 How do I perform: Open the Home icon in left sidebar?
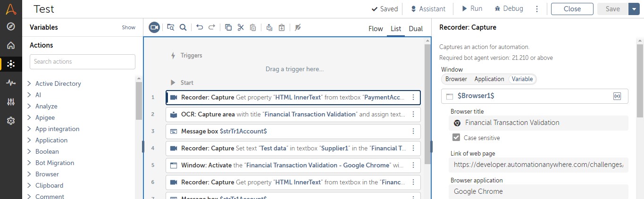pos(11,45)
